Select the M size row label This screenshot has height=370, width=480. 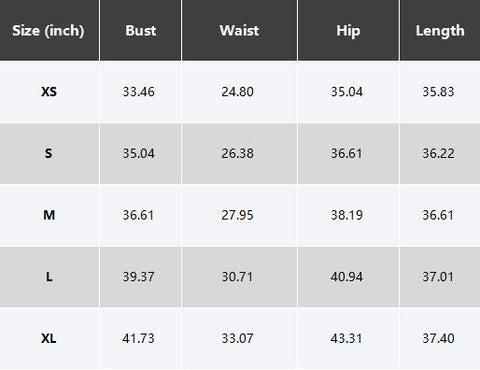click(x=49, y=215)
